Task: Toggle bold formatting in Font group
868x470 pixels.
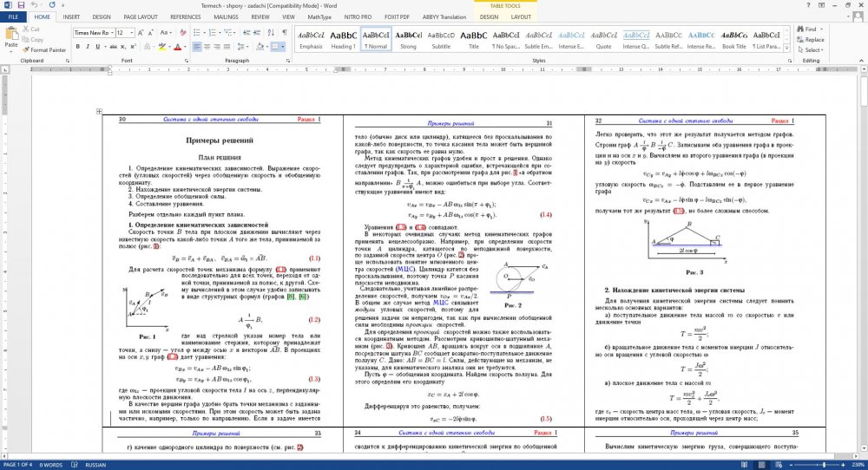Action: coord(78,47)
